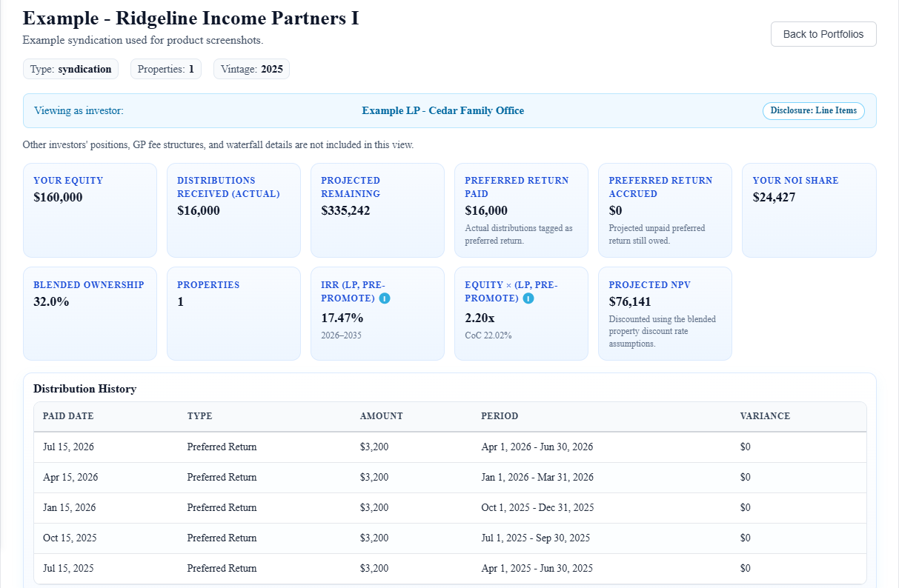The width and height of the screenshot is (899, 588).
Task: Click period Oct 1, 2025 - Dec 31, 2025
Action: pos(537,508)
